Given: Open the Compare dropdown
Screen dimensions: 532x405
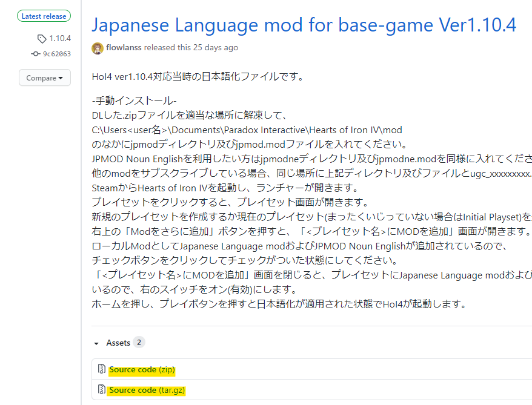Looking at the screenshot, I should coord(45,77).
